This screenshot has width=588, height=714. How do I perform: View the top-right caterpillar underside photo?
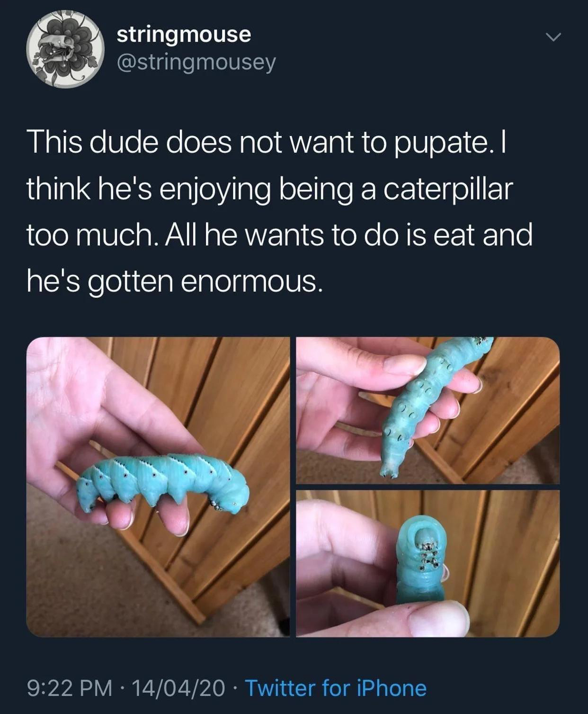click(x=428, y=410)
